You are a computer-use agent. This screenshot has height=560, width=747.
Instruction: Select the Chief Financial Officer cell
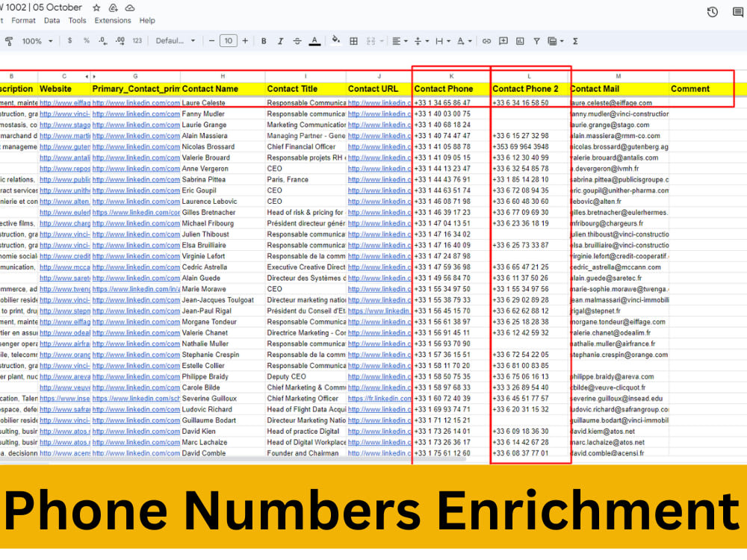tap(306, 146)
